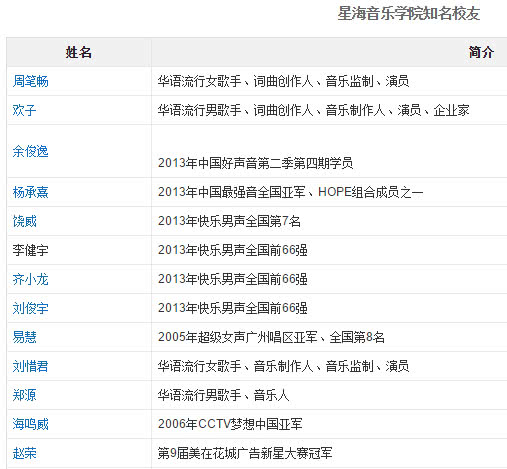
Task: Select text 2013年中国好声音第二季第四期学员
Action: coord(255,163)
